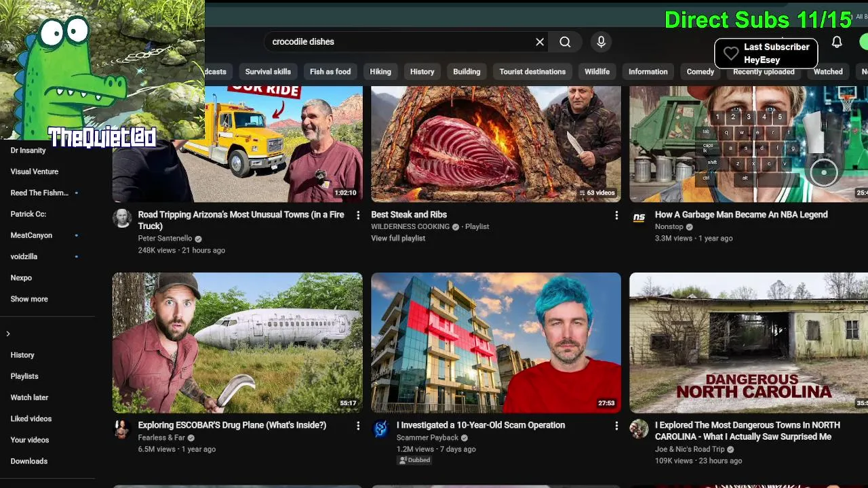Open options menu for Best Steak and Ribs playlist

pos(616,215)
